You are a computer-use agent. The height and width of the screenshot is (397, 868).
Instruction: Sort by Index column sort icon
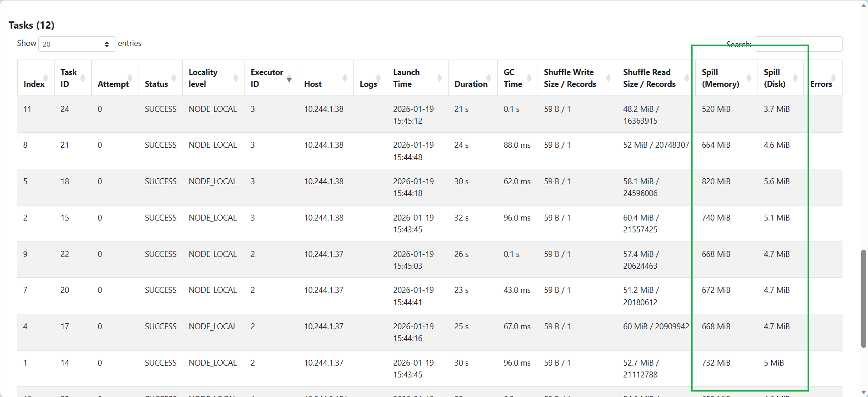coord(45,78)
